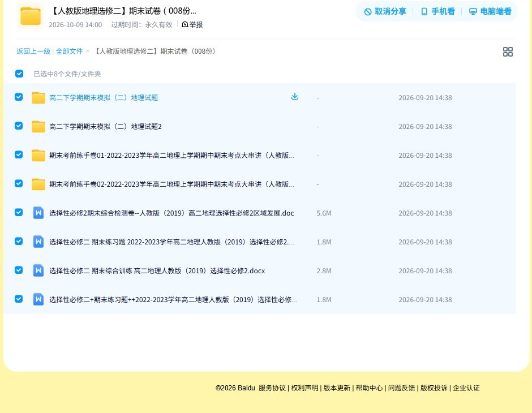Click the Word icon beside 选择性必修二+期末练习题++

pyautogui.click(x=38, y=299)
